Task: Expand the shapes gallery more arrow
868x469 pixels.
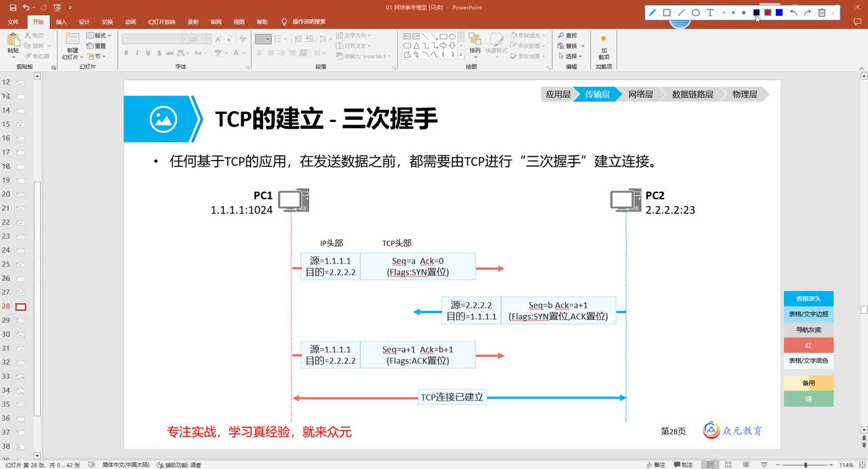Action: point(461,55)
